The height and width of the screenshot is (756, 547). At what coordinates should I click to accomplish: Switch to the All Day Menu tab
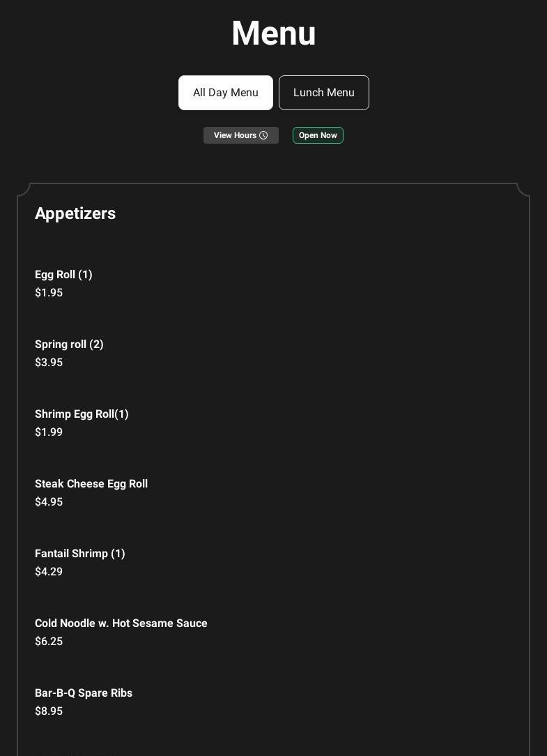click(x=226, y=93)
